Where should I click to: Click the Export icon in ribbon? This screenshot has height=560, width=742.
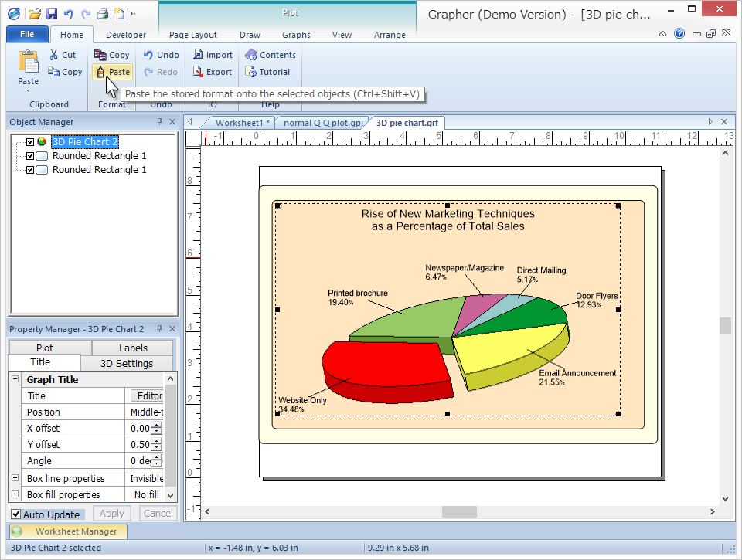click(199, 72)
